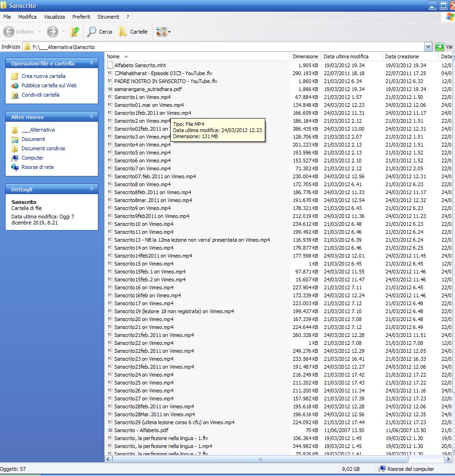455x476 pixels.
Task: Click the Up folder toolbar icon
Action: pyautogui.click(x=75, y=32)
